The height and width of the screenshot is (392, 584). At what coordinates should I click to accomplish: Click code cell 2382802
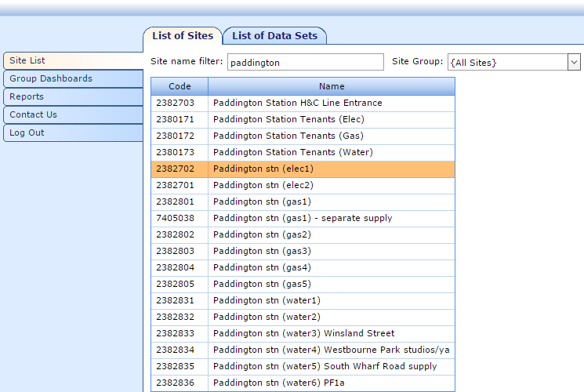tap(180, 234)
